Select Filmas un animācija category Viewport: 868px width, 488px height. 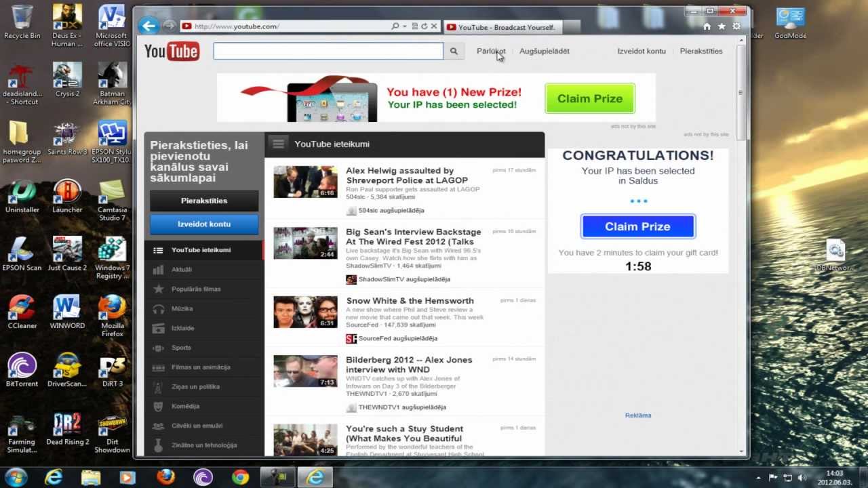pos(204,367)
